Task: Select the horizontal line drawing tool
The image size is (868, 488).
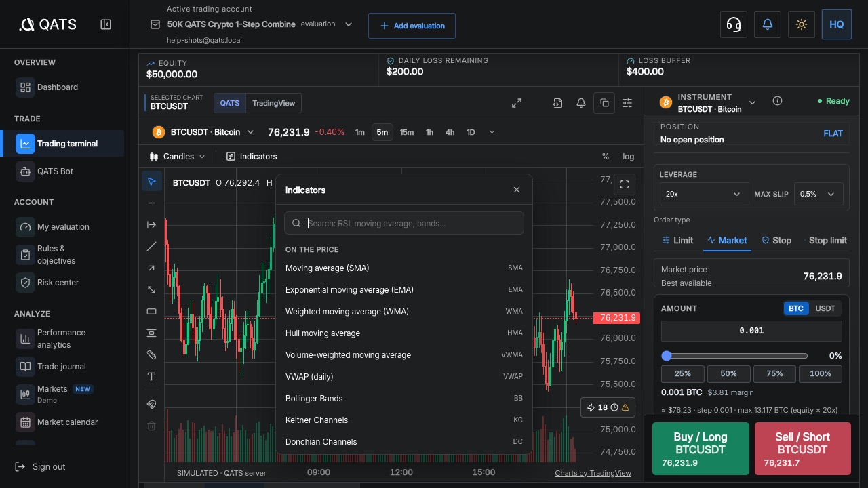Action: [x=151, y=203]
